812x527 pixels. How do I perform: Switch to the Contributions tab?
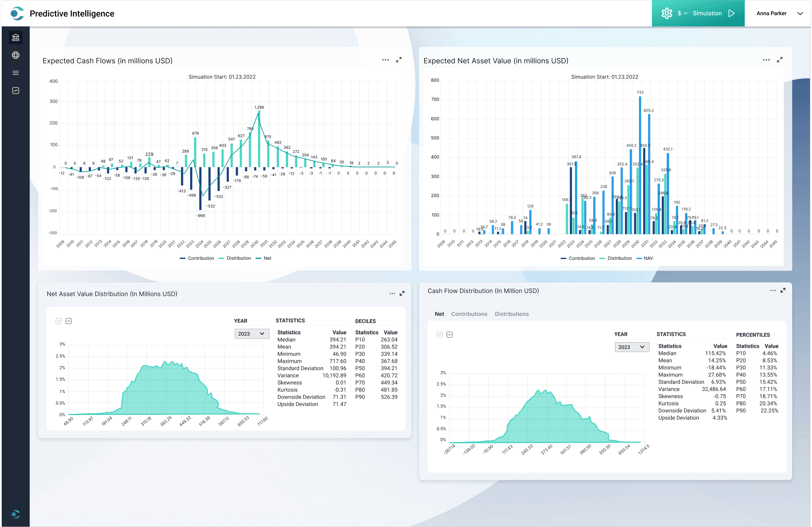click(x=469, y=314)
